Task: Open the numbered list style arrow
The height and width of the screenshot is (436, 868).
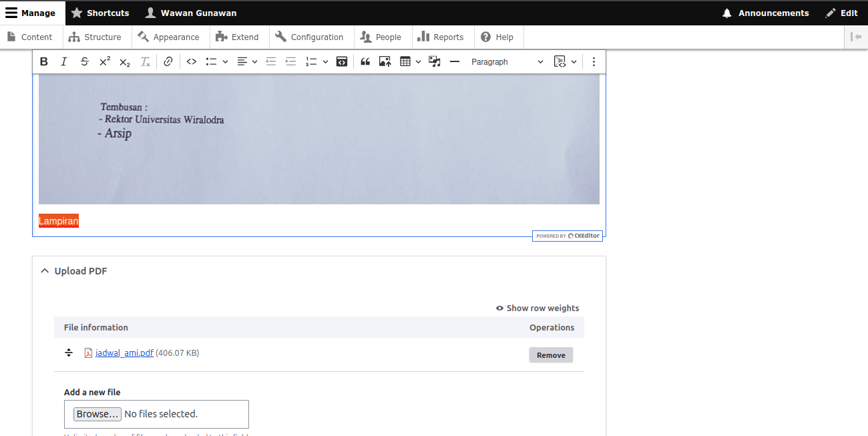Action: pyautogui.click(x=325, y=61)
